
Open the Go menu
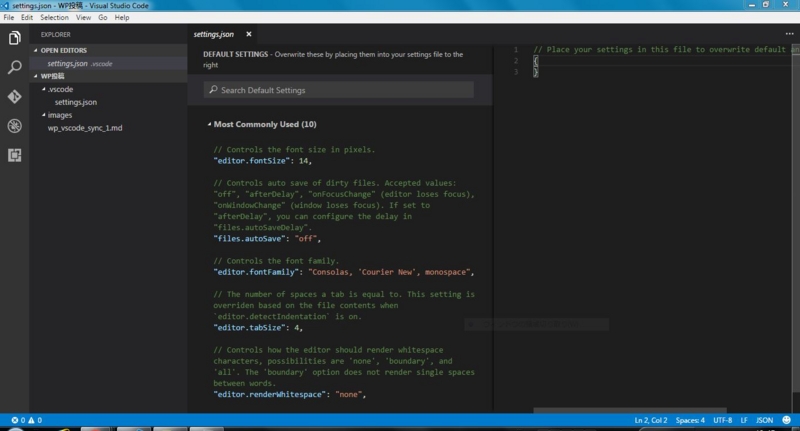[103, 17]
